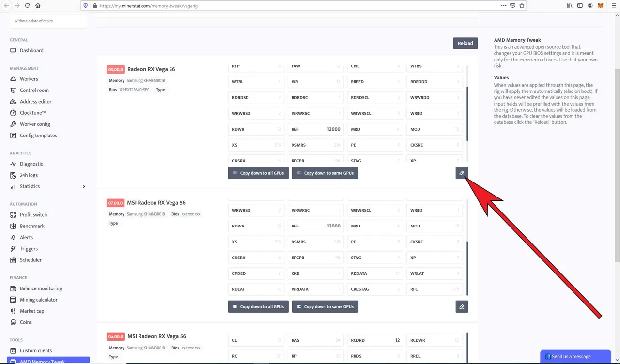This screenshot has width=620, height=364.
Task: Click the XSMRS field in 07.00.0 card
Action: click(x=316, y=242)
